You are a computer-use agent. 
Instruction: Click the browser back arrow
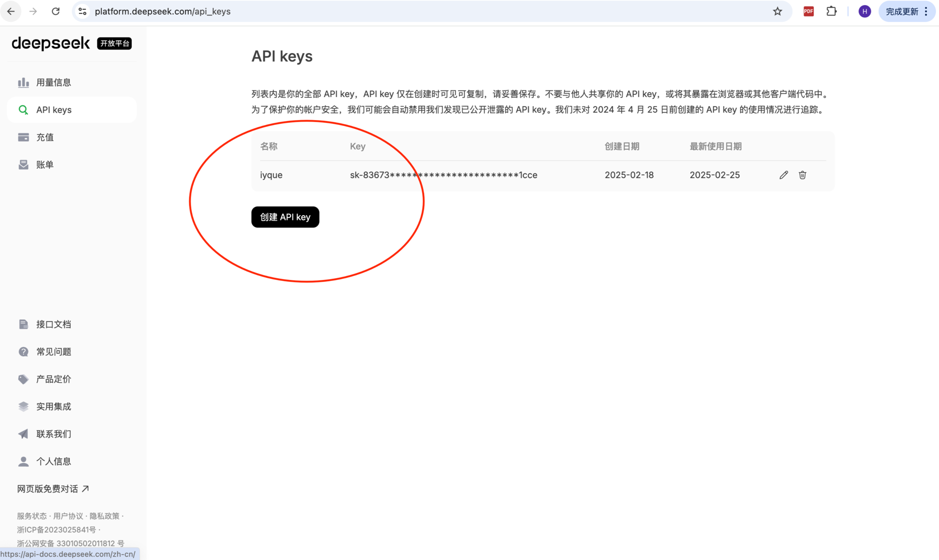(x=11, y=11)
